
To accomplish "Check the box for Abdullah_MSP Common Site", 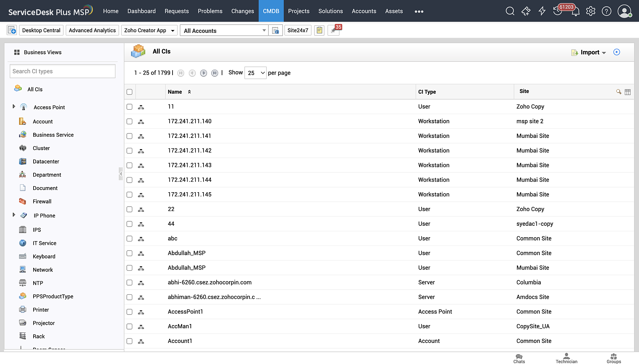I will [x=129, y=253].
